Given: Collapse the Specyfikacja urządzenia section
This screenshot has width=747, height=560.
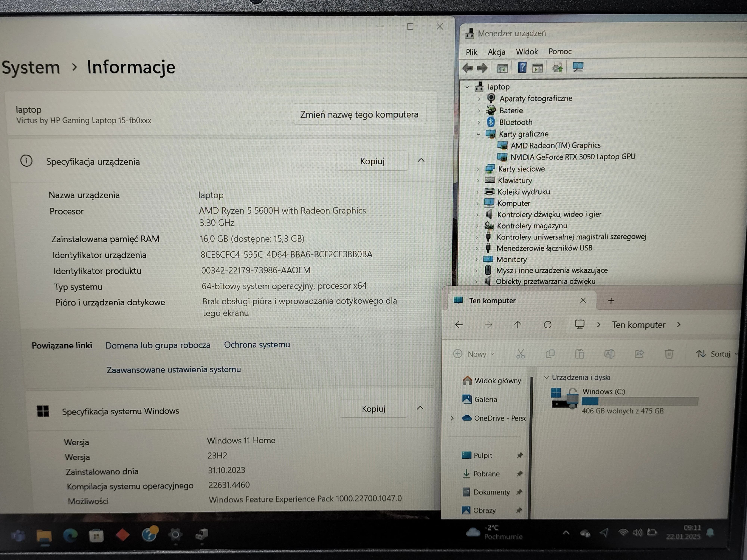Looking at the screenshot, I should coord(421,161).
